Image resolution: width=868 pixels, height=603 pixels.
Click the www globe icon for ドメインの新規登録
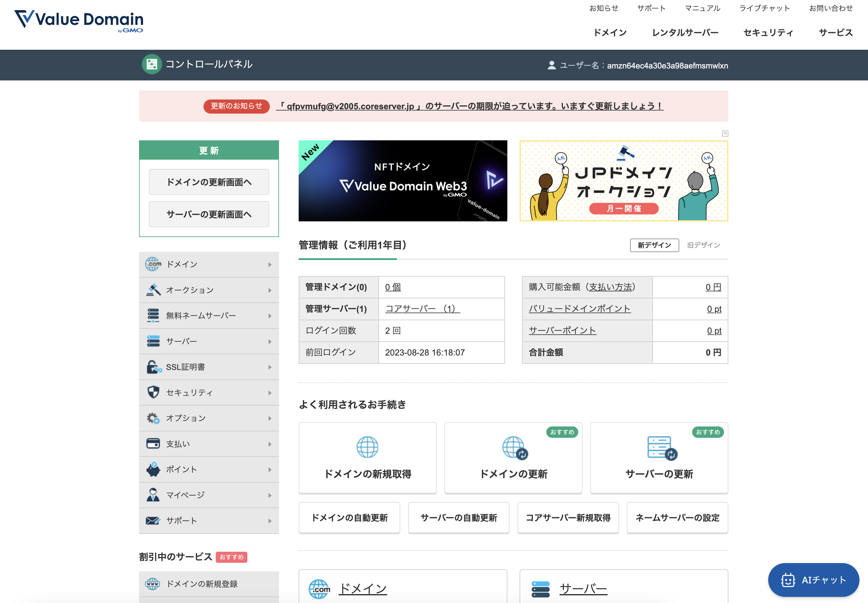[x=153, y=584]
